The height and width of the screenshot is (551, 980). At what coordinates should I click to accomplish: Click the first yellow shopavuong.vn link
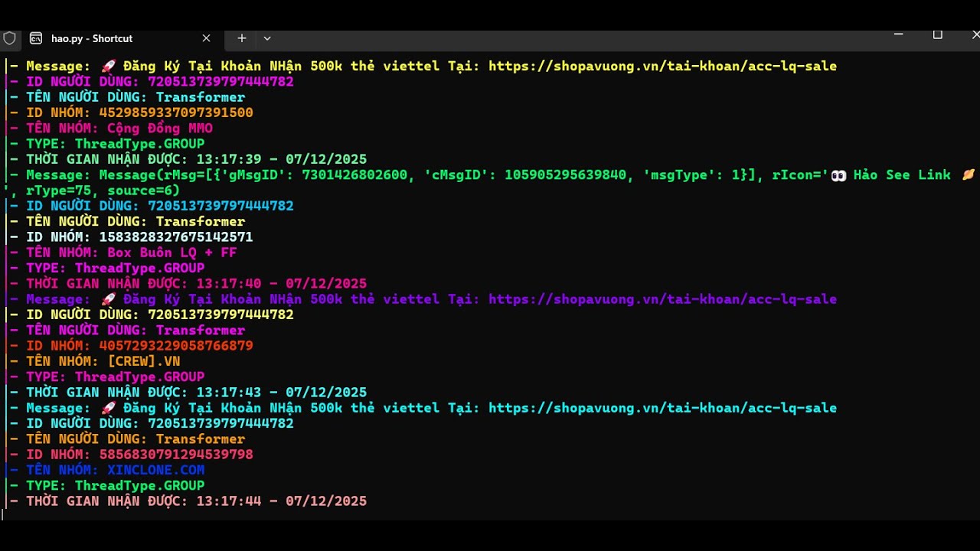662,67
